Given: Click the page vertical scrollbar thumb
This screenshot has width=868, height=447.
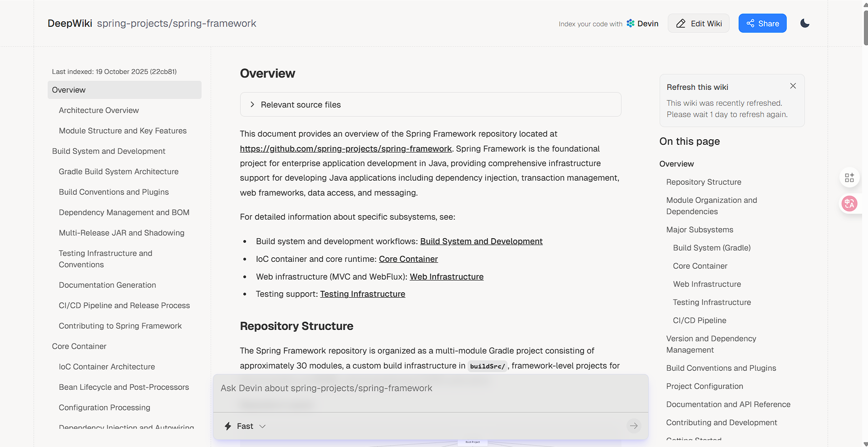Looking at the screenshot, I should click(865, 27).
